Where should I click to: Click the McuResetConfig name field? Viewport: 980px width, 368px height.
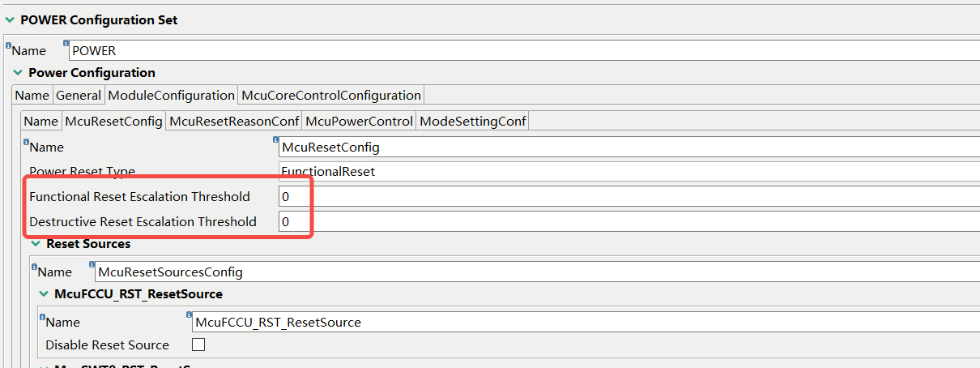click(624, 148)
